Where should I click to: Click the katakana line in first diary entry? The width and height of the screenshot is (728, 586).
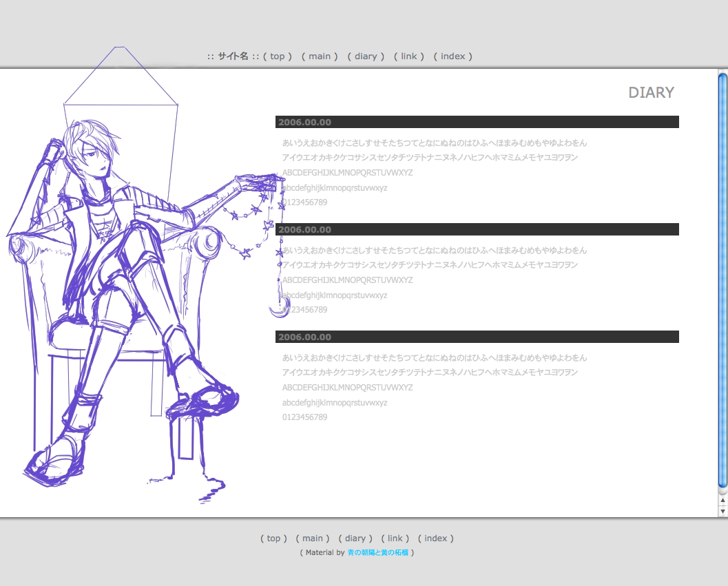[430, 158]
